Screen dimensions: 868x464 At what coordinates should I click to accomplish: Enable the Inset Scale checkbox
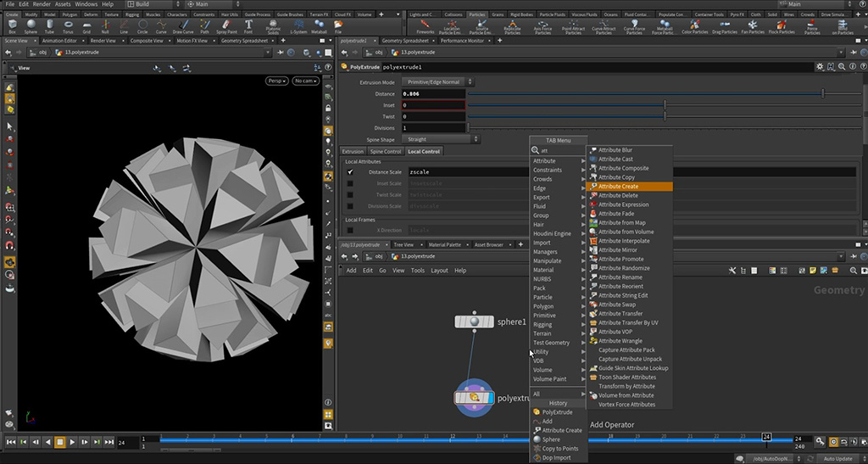[349, 183]
